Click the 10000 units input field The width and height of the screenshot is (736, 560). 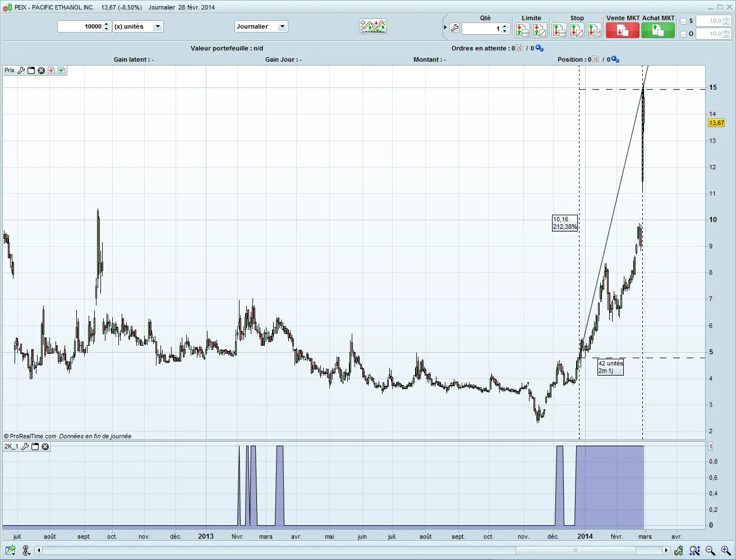pos(80,26)
